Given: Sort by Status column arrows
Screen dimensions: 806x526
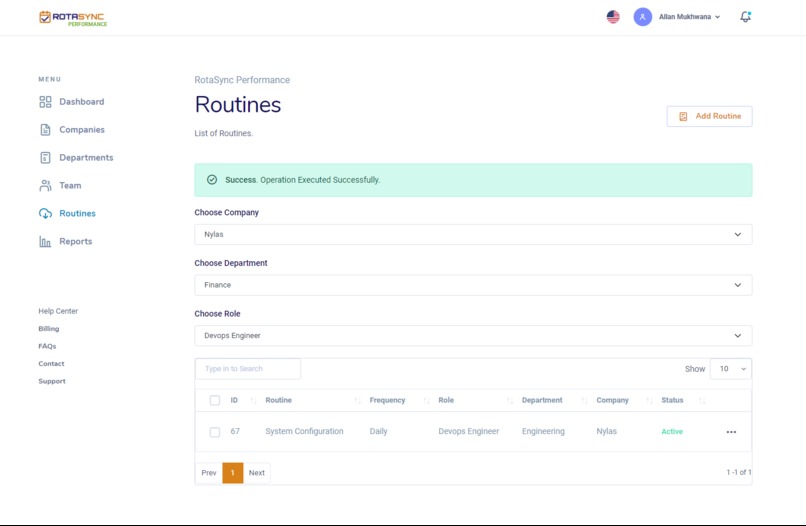Looking at the screenshot, I should point(702,401).
